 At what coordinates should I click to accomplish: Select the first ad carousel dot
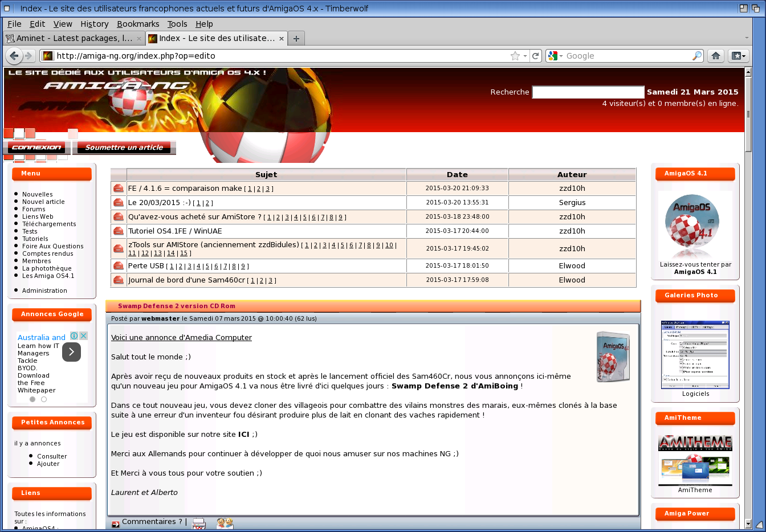(x=32, y=399)
